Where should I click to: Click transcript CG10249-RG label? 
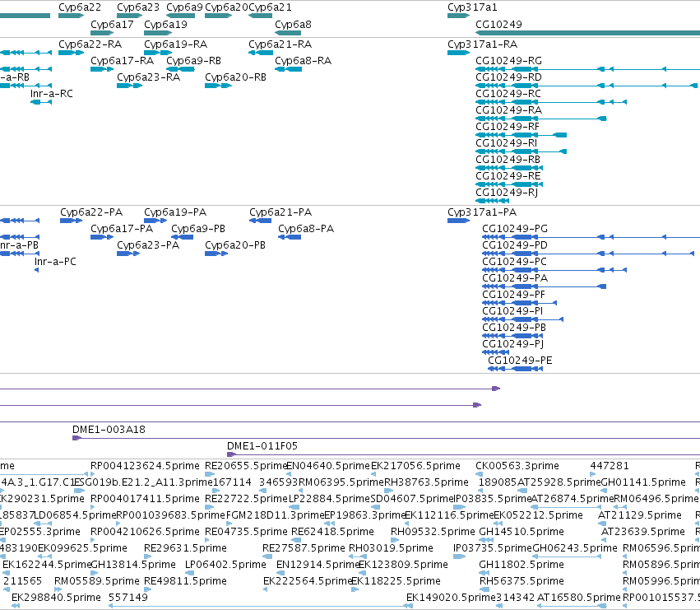click(x=508, y=61)
